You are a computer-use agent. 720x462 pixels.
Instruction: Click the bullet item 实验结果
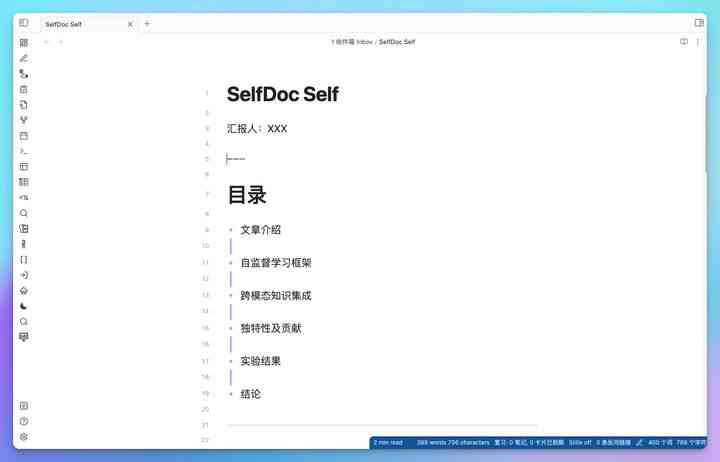pos(260,361)
